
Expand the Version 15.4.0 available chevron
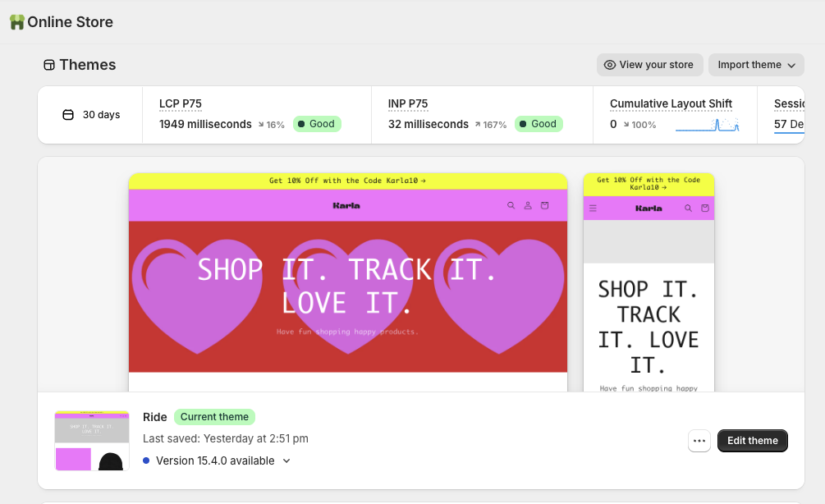[x=286, y=460]
